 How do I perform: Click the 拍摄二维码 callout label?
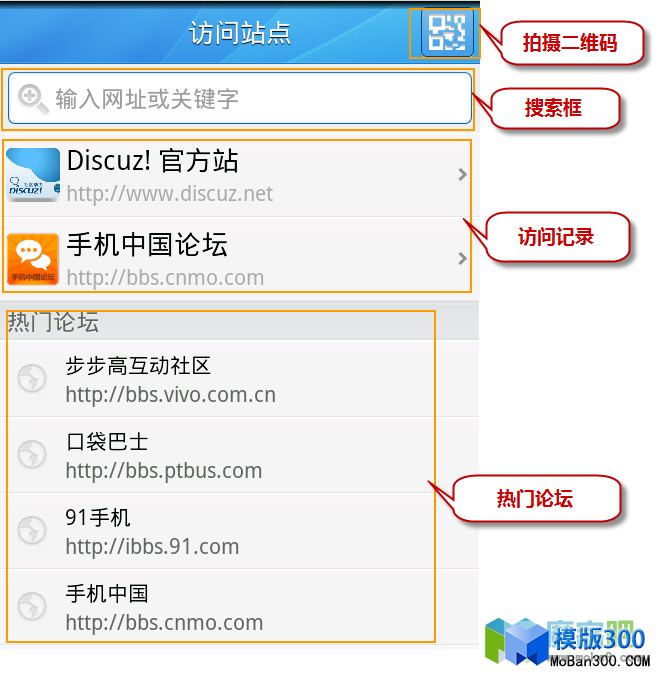point(570,43)
